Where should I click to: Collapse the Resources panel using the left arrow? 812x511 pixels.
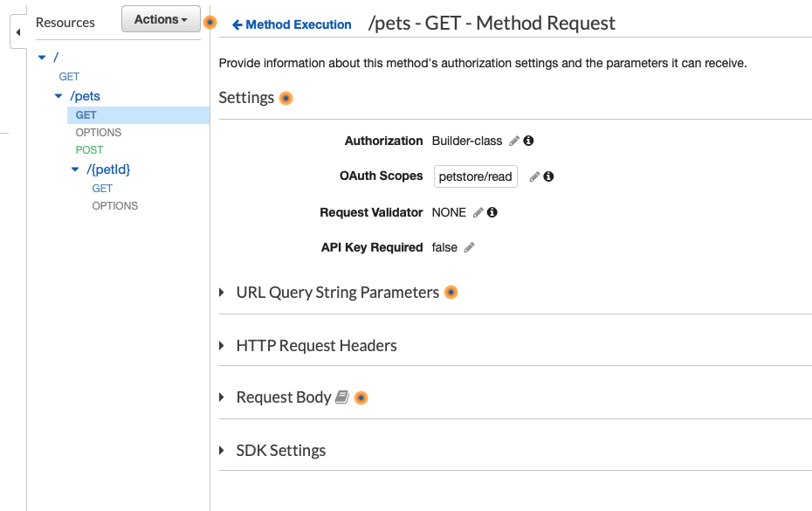pyautogui.click(x=18, y=32)
